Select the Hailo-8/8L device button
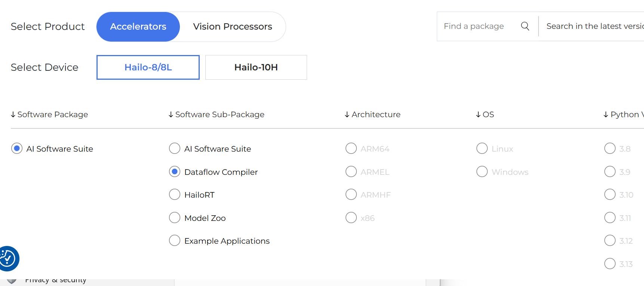Screen dimensions: 644x286 coord(148,67)
